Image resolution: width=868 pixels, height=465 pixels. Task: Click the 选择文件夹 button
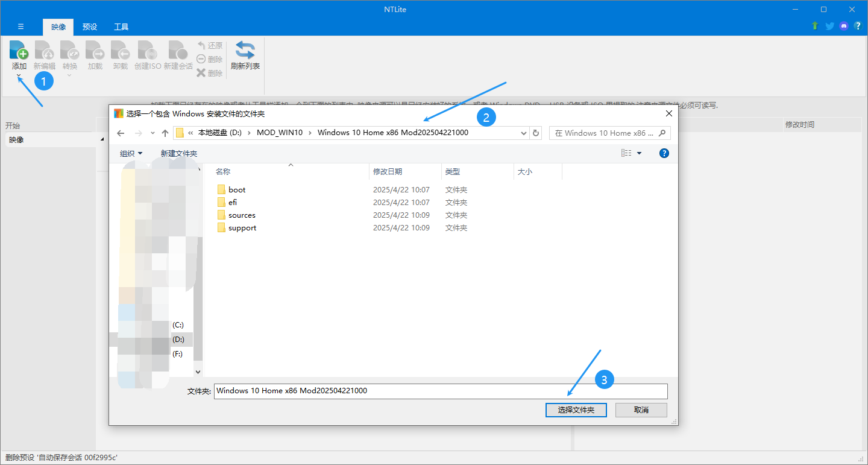point(576,410)
